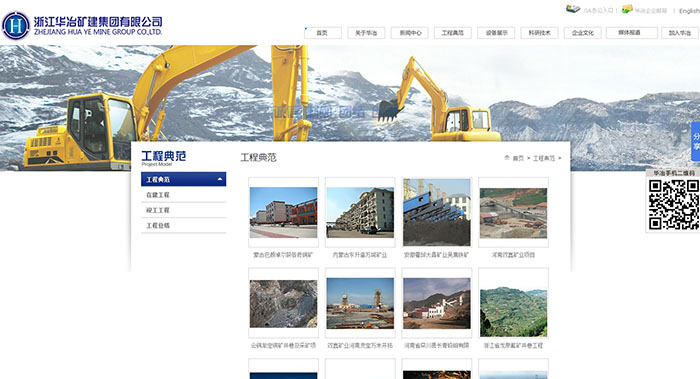The image size is (700, 379).
Task: Open the red-and-grey apartment buildings project thumbnail
Action: pos(283,212)
